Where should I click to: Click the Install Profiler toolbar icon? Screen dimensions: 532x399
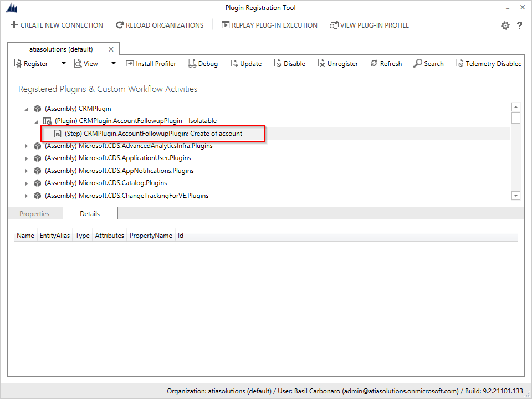click(130, 64)
